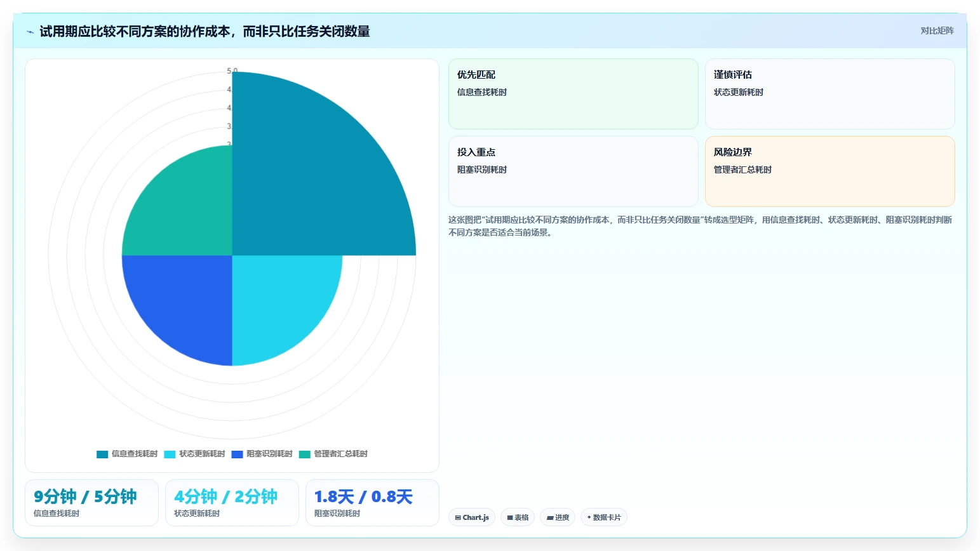The image size is (980, 551).
Task: Toggle the 管理者汇总耗时 legend swatch
Action: coord(305,454)
